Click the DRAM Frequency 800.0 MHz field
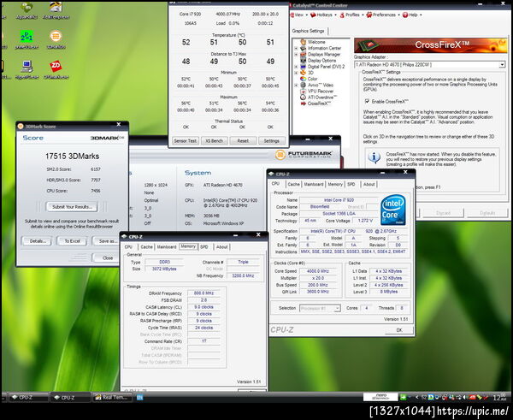Image resolution: width=513 pixels, height=420 pixels. 203,293
